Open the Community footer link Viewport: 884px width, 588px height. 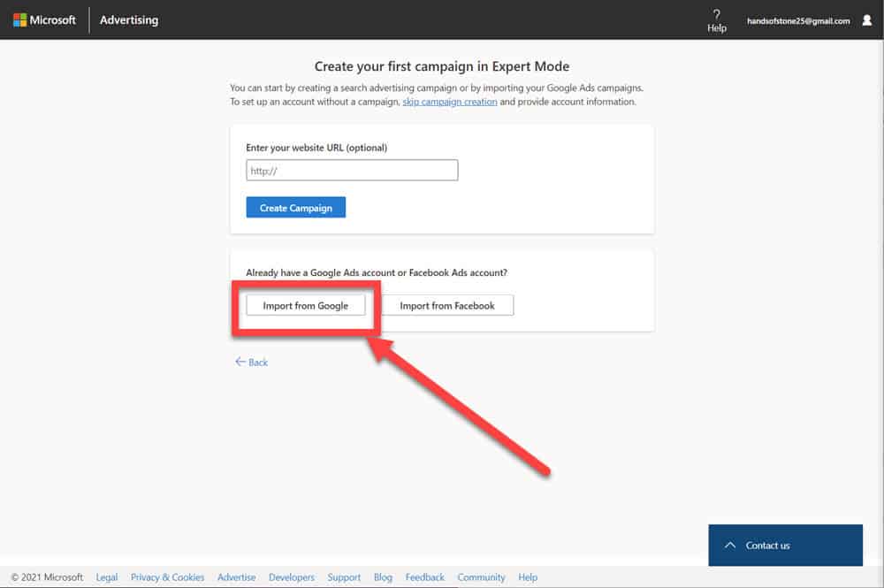click(482, 577)
